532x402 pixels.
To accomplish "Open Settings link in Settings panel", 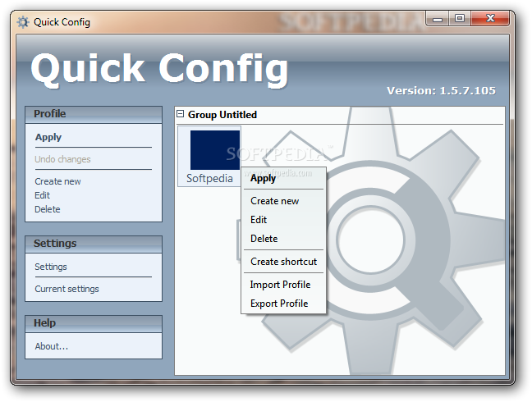I will [51, 267].
